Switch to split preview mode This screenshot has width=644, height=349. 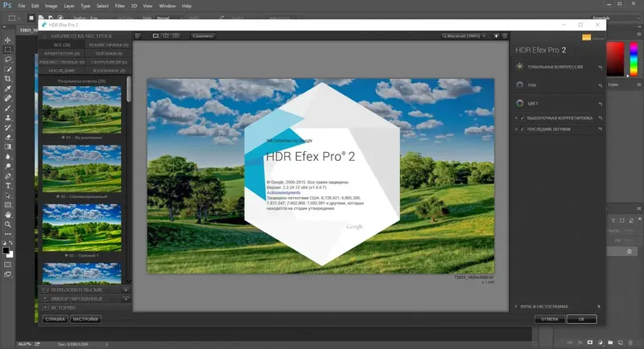pyautogui.click(x=166, y=36)
